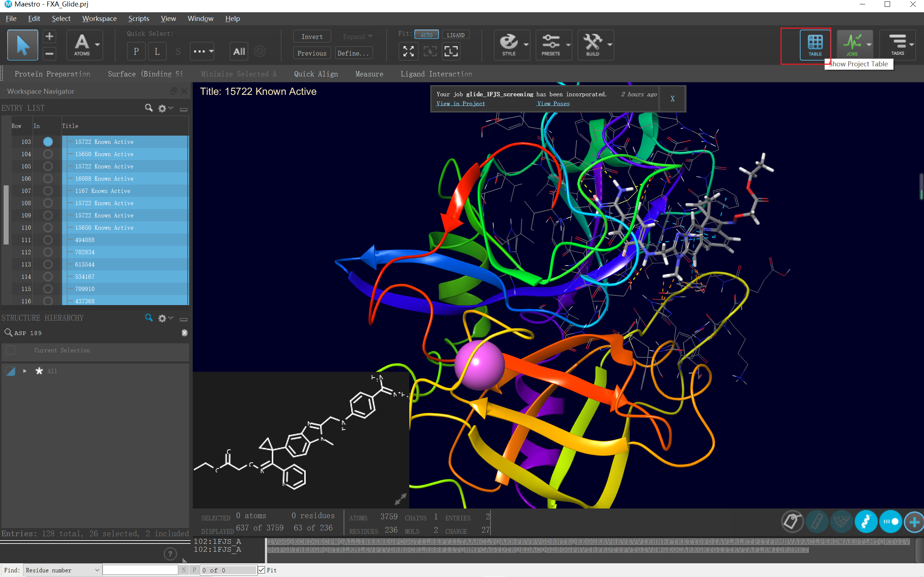Open the Scripts menu

click(x=139, y=18)
